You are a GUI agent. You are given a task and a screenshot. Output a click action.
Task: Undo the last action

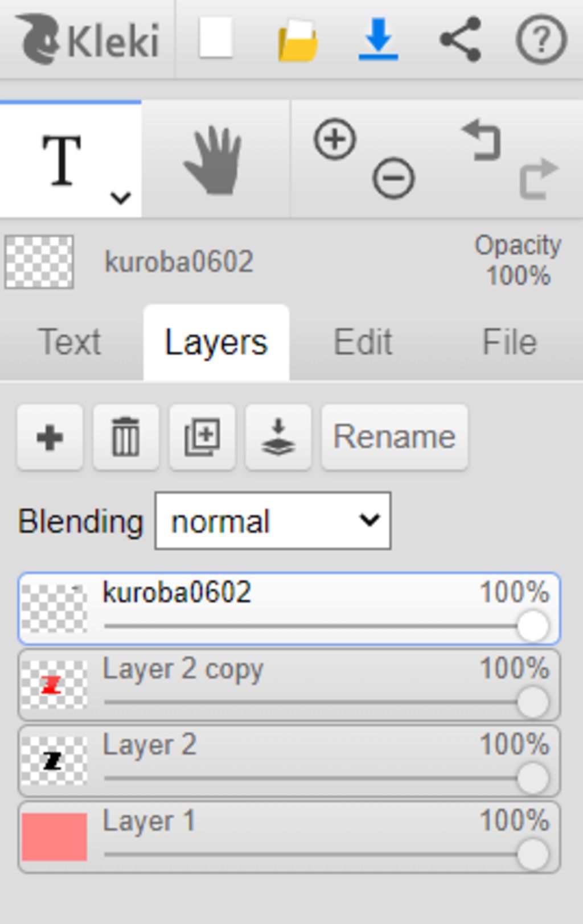pyautogui.click(x=482, y=140)
